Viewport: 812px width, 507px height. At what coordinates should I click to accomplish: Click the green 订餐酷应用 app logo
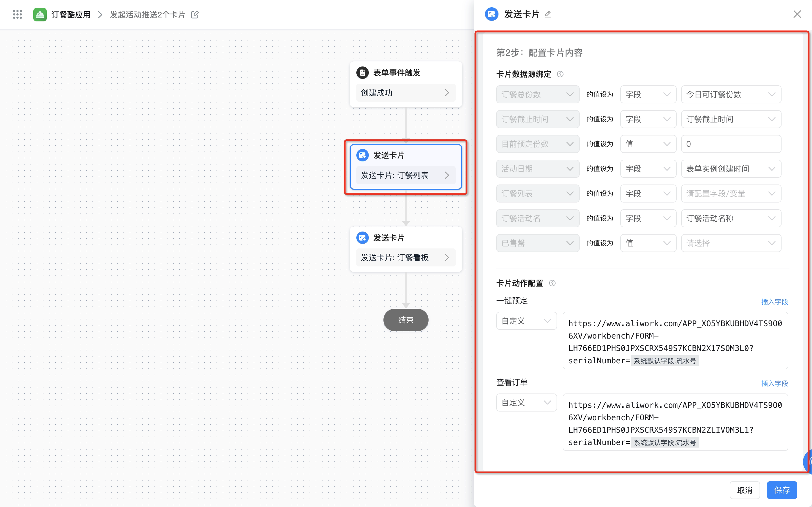click(40, 14)
